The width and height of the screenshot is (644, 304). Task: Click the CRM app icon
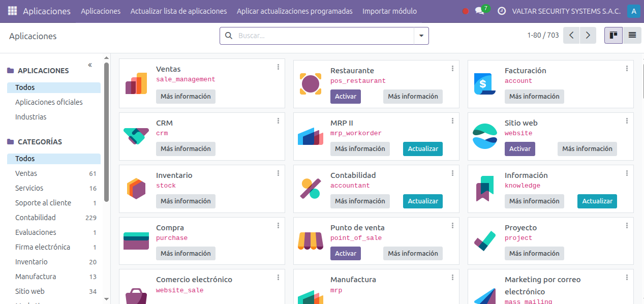tap(136, 136)
